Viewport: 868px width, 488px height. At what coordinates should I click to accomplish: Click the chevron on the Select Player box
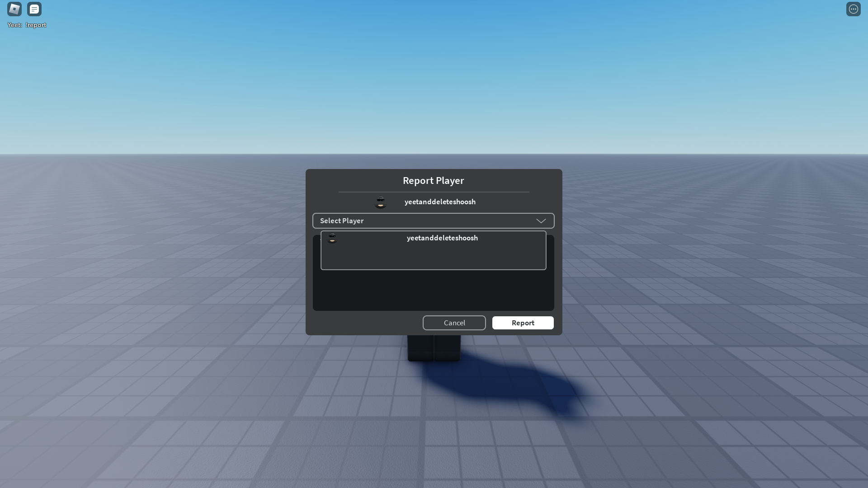pyautogui.click(x=541, y=221)
